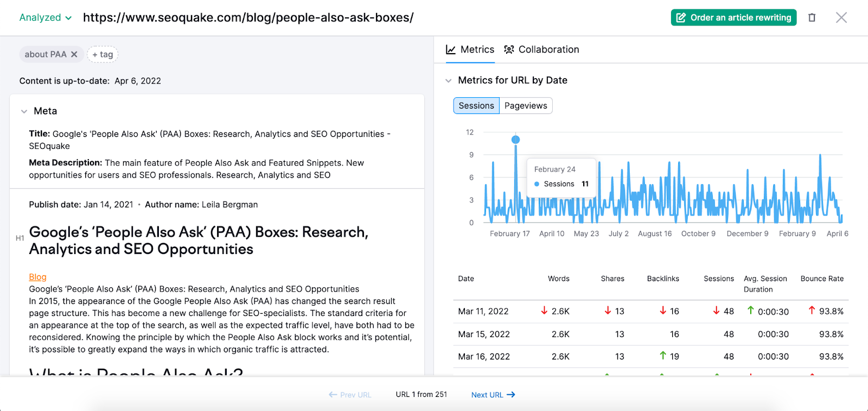Go to Prev URL

click(350, 395)
